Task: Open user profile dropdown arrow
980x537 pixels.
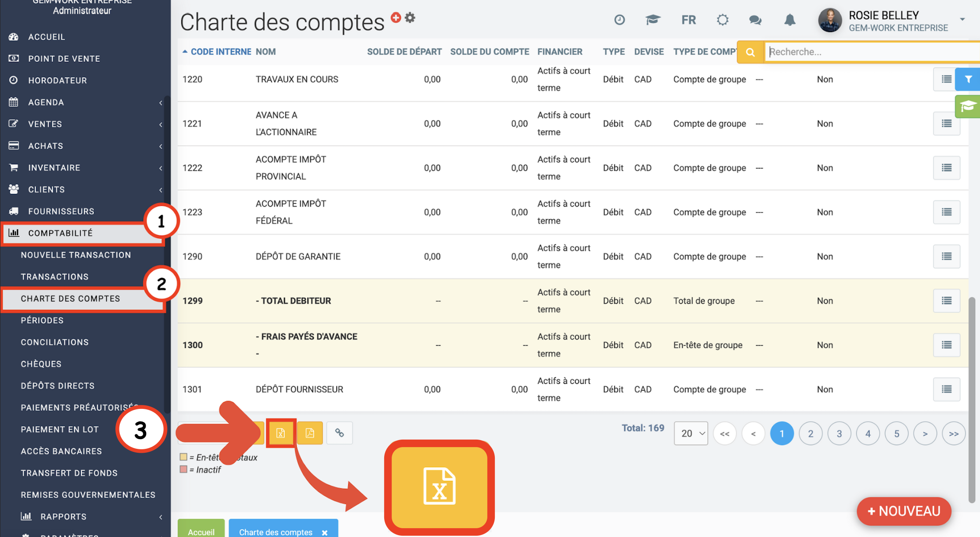Action: (x=962, y=20)
